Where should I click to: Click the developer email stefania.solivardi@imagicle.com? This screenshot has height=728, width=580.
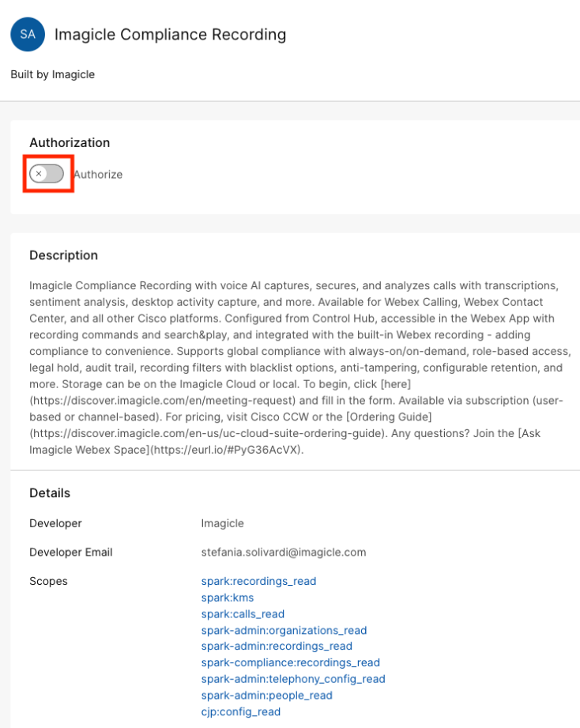tap(284, 552)
